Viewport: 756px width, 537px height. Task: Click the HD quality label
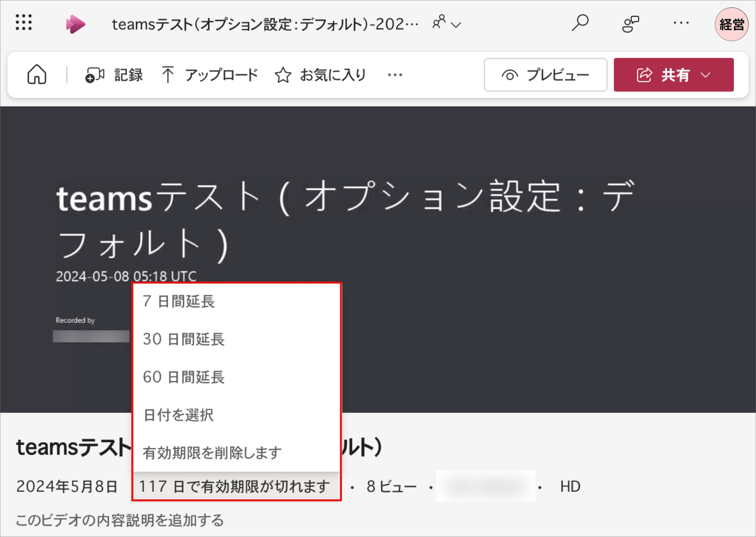click(570, 486)
